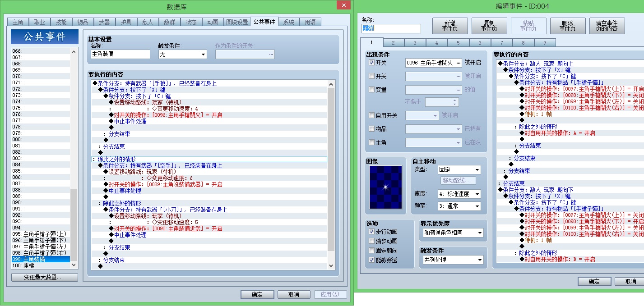The height and width of the screenshot is (306, 644).
Task: Click 取消 in the database window
Action: (x=294, y=294)
